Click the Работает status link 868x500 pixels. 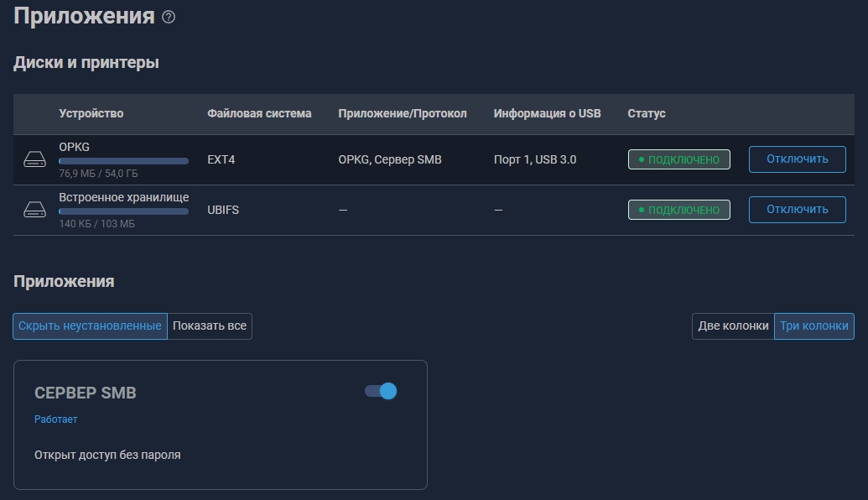tap(55, 419)
